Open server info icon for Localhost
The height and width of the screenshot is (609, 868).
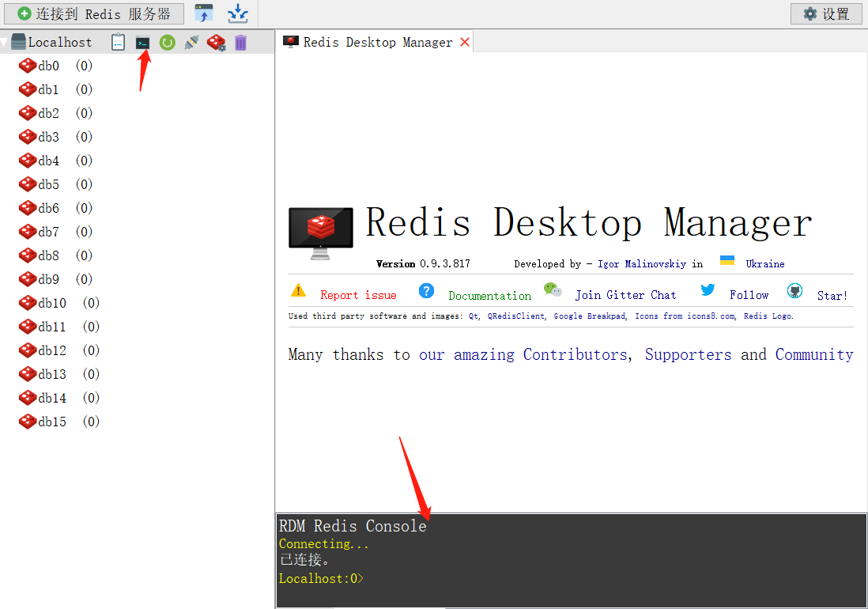click(x=118, y=42)
